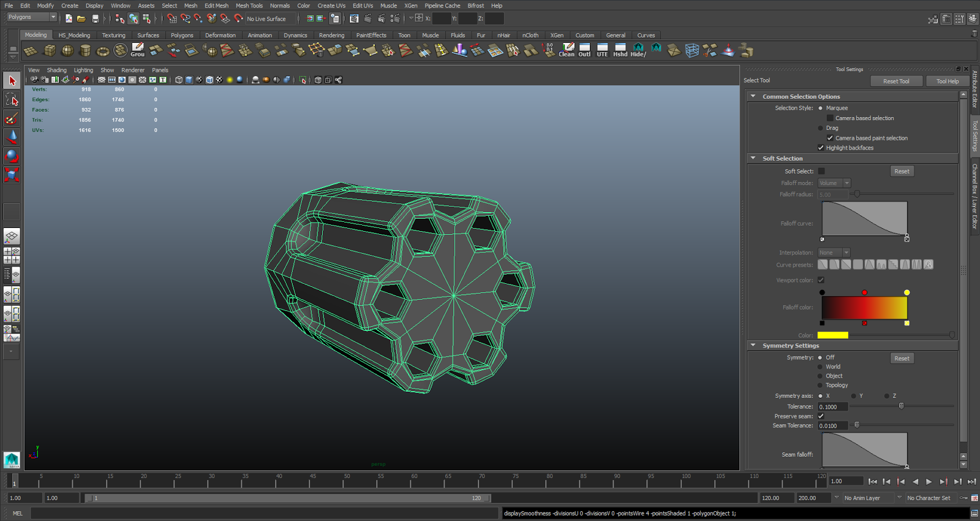This screenshot has height=521, width=980.
Task: Open the Edit Mesh menu
Action: 216,6
